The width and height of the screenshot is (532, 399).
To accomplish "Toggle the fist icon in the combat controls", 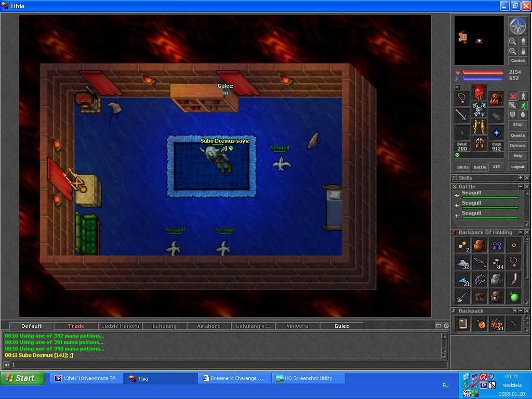I will point(523,115).
